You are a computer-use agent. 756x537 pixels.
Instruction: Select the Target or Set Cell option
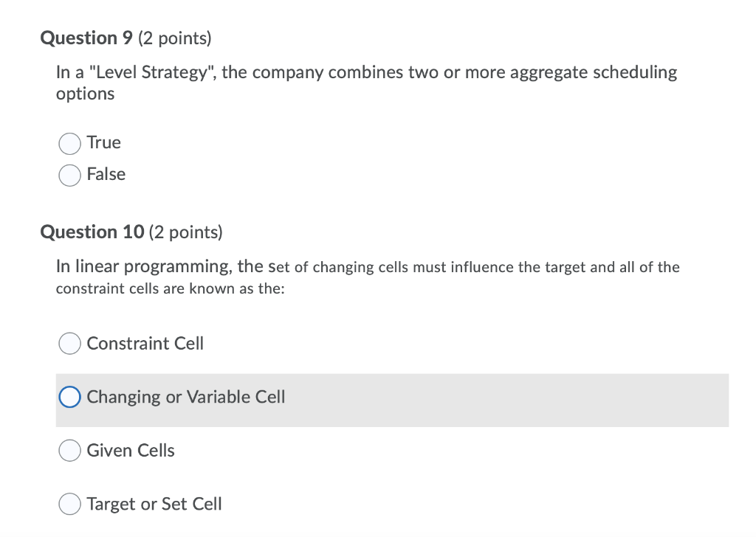point(69,503)
